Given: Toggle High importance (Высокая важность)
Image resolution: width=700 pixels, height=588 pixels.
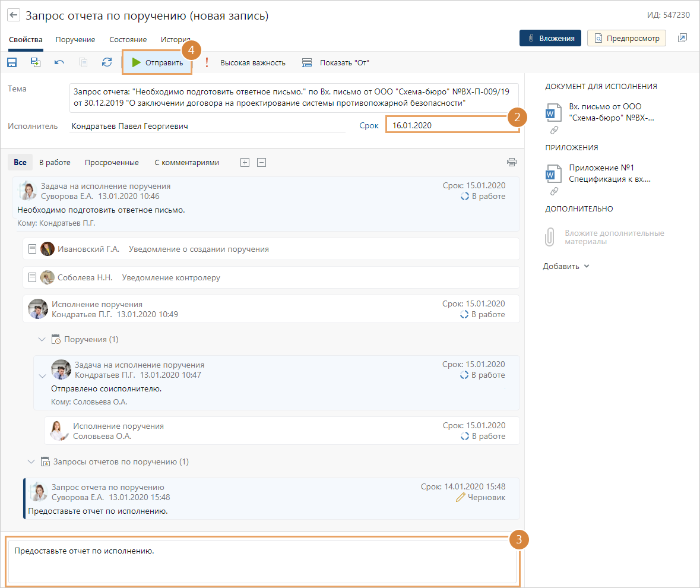Looking at the screenshot, I should point(247,62).
